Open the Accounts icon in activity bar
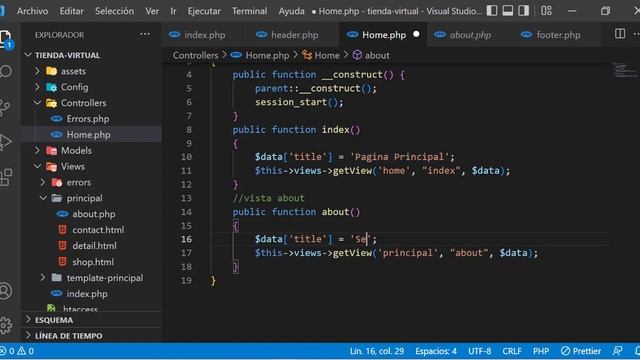Viewport: 640px width, 360px height. [x=5, y=291]
